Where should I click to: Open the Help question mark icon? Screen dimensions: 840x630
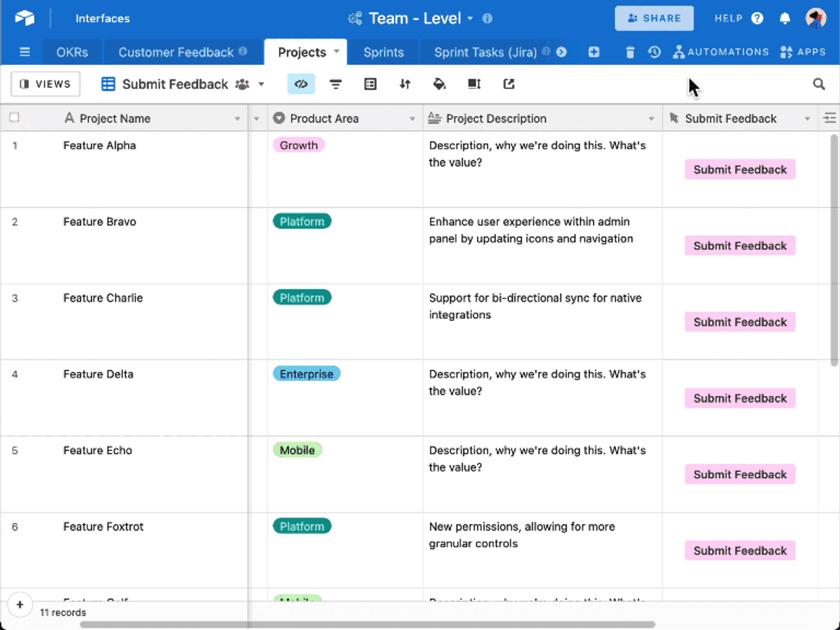757,18
